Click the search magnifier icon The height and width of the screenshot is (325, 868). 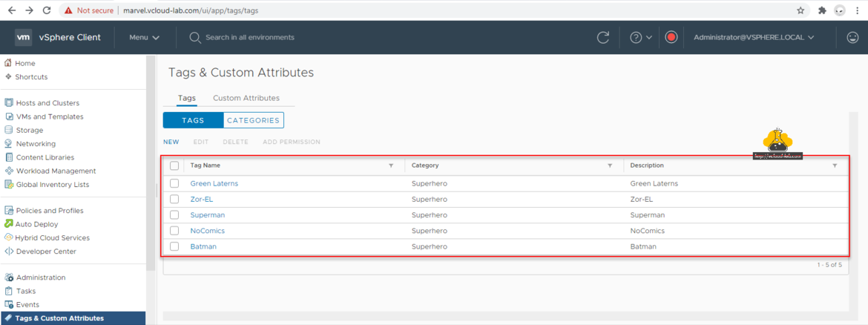[194, 37]
